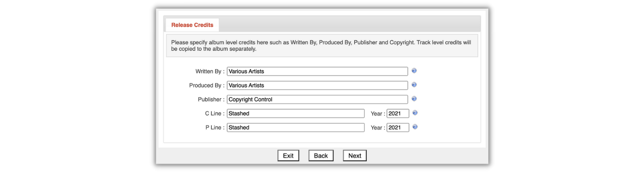Click the "Written By :" label
644x172 pixels.
(x=210, y=71)
